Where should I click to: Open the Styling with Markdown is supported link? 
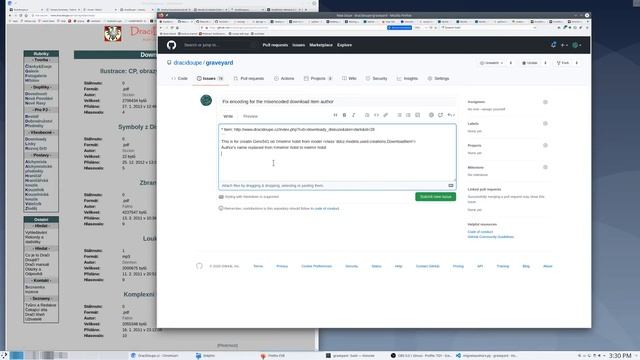click(x=249, y=197)
